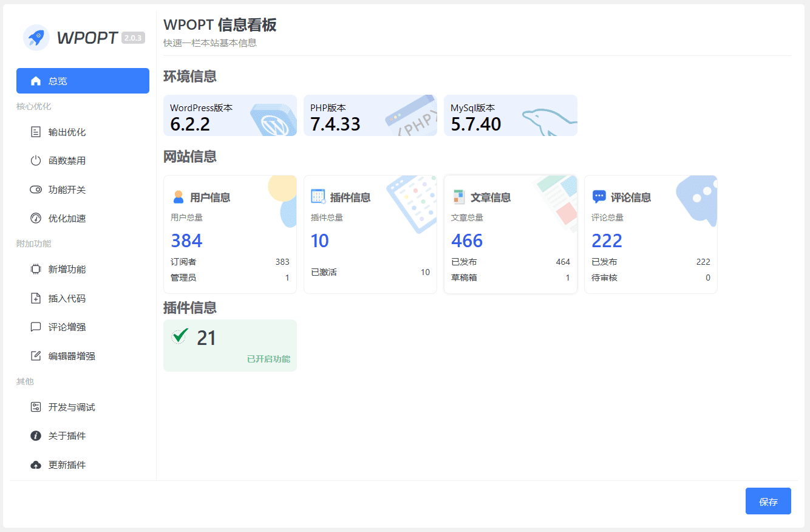Click the user total 384
Viewport: 810px width, 532px height.
pos(186,240)
